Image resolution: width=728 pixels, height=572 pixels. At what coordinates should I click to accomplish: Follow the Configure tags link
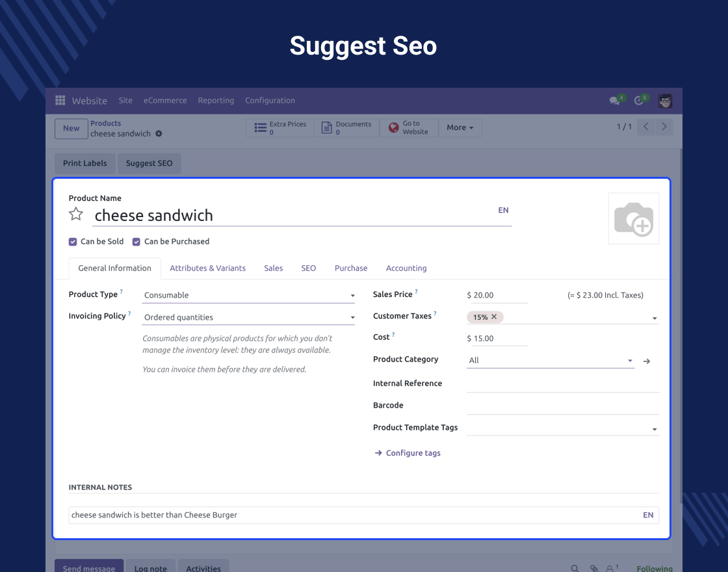(x=407, y=453)
